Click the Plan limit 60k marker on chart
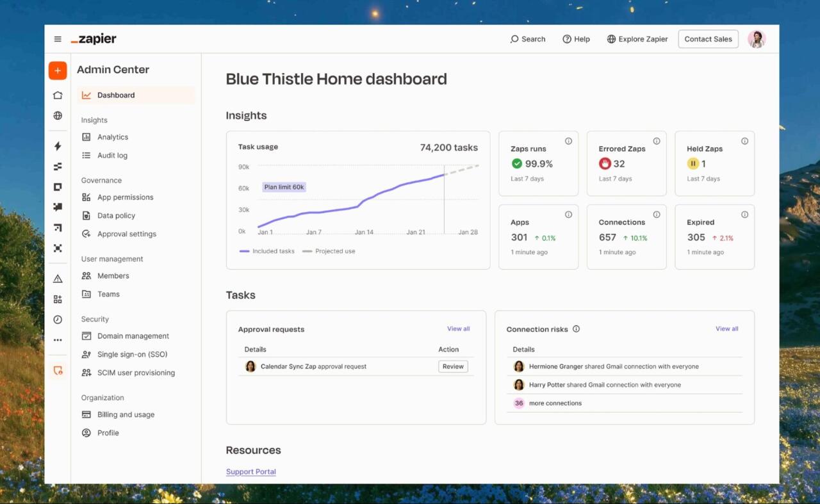 pos(284,187)
